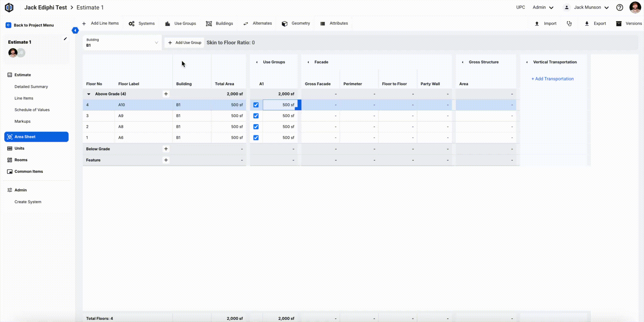This screenshot has width=644, height=322.
Task: Collapse the sidebar with the blue arrow
Action: tap(75, 30)
